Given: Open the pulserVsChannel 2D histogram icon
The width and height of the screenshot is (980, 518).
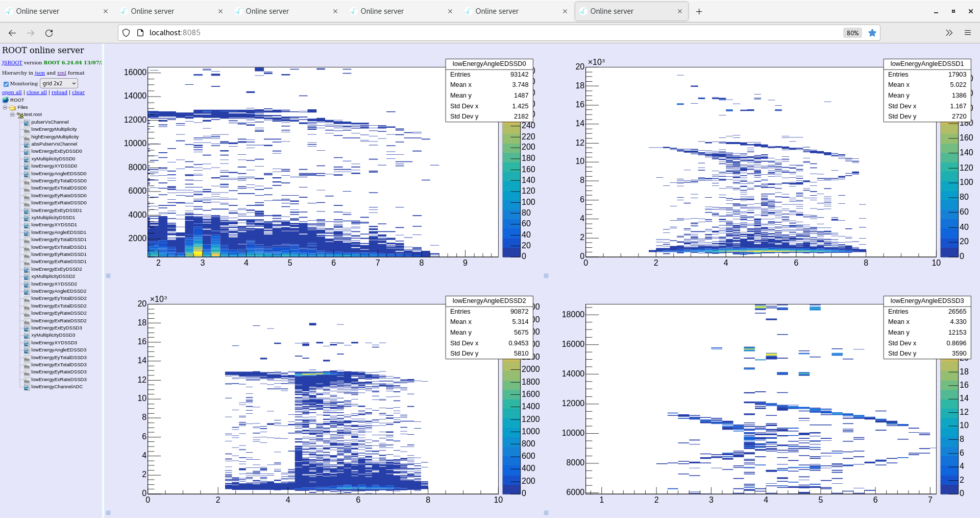Looking at the screenshot, I should click(x=27, y=122).
